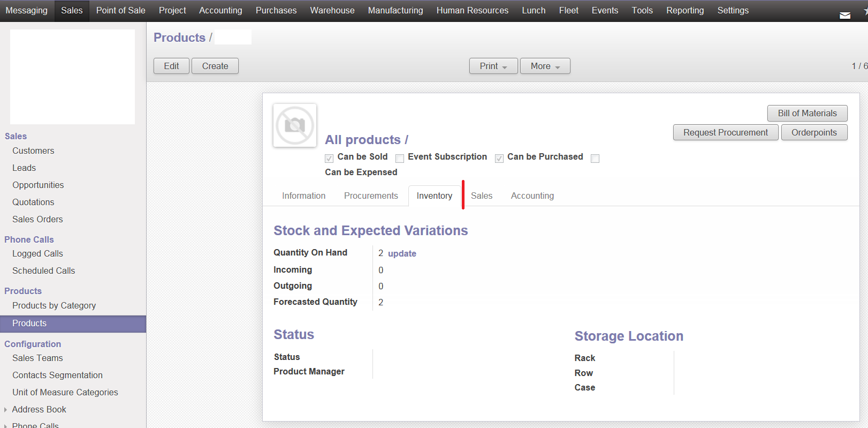Viewport: 868px width, 428px height.
Task: Open the More dropdown menu
Action: [545, 66]
